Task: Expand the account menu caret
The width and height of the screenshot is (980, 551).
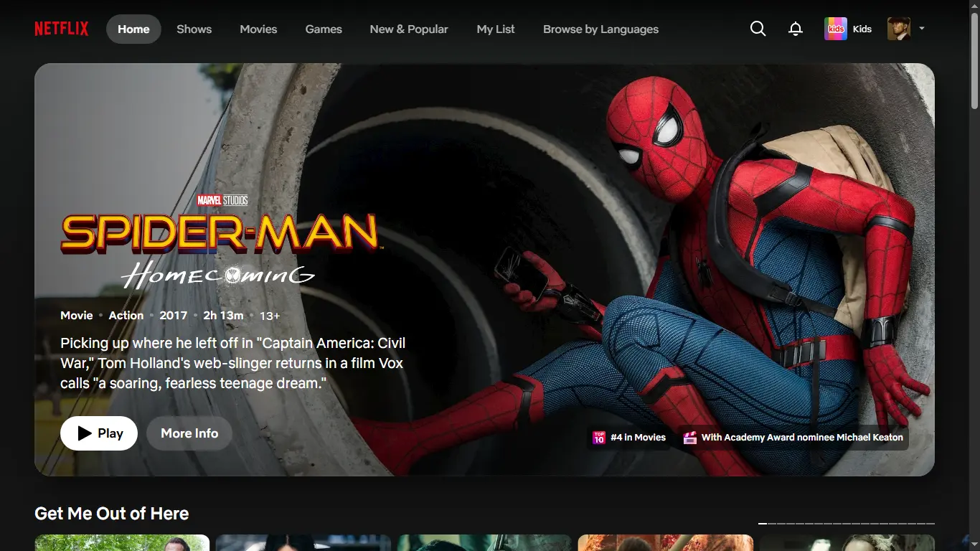Action: [x=922, y=29]
